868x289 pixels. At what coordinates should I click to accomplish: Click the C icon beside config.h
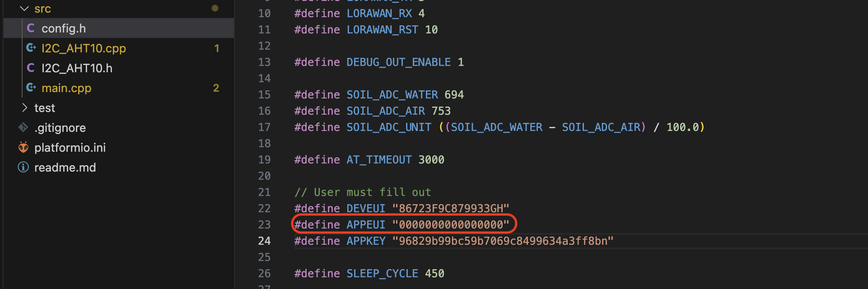tap(31, 28)
